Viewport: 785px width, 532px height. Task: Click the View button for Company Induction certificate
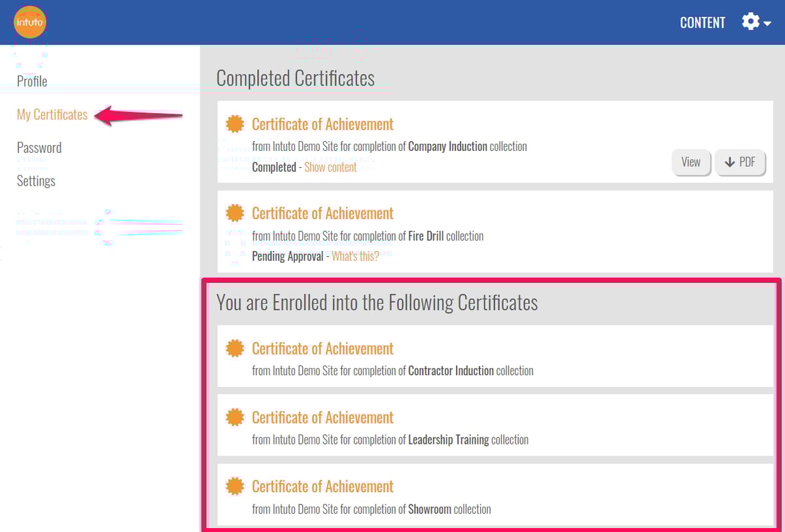tap(691, 162)
